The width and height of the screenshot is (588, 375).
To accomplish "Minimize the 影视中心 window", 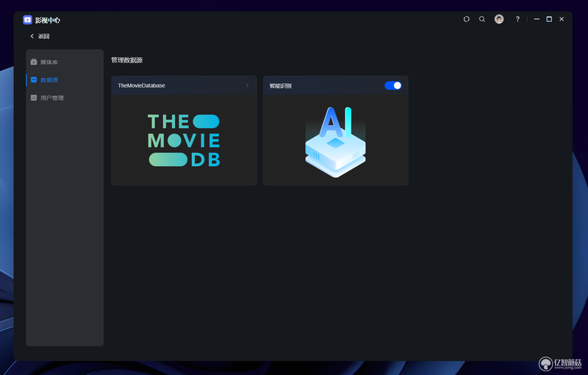I will point(537,19).
